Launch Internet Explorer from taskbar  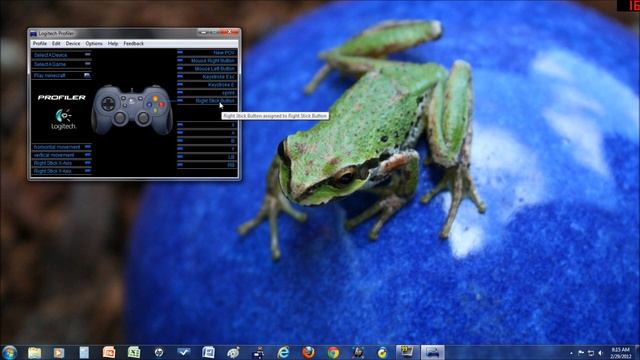pyautogui.click(x=283, y=352)
